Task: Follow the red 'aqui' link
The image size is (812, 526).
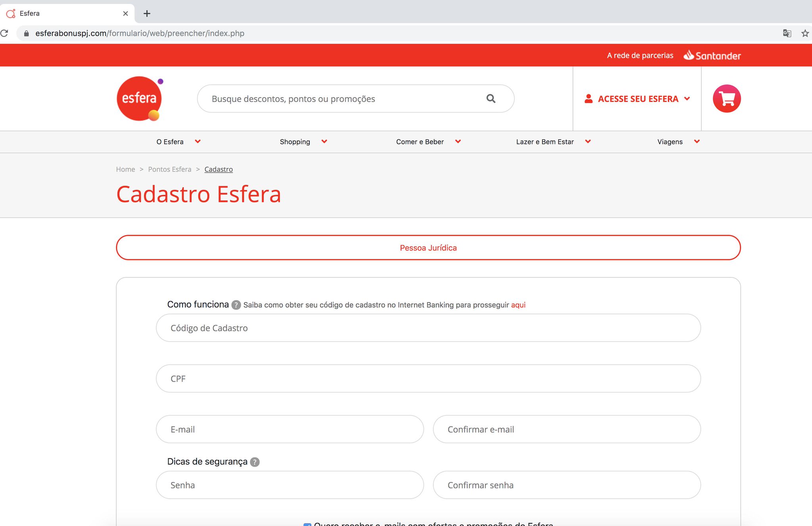Action: pos(518,305)
